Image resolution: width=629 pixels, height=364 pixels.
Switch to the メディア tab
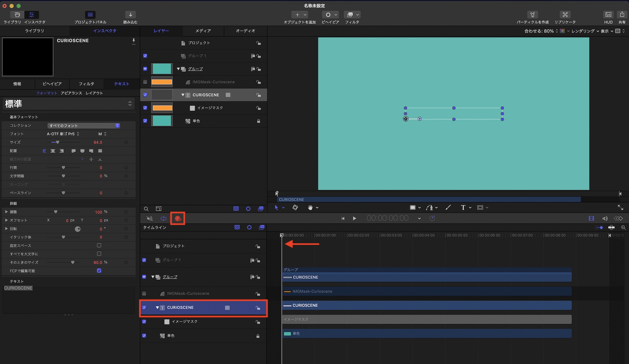203,31
